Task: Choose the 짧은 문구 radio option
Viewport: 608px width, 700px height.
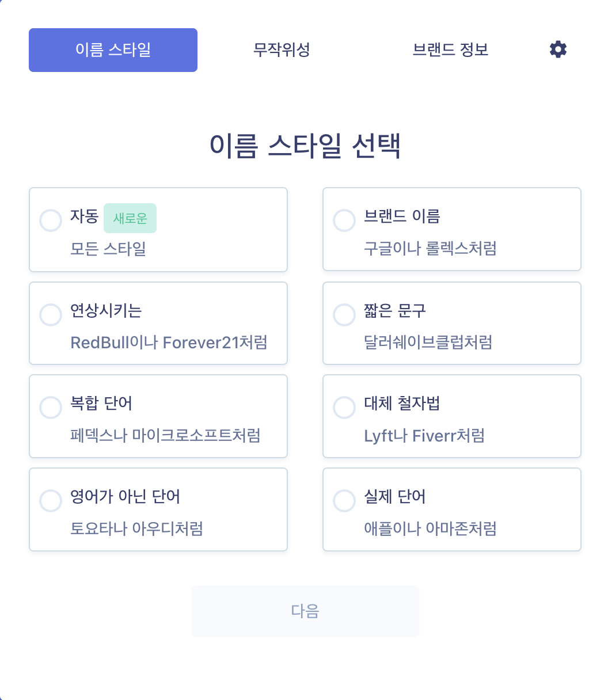Action: (x=344, y=315)
